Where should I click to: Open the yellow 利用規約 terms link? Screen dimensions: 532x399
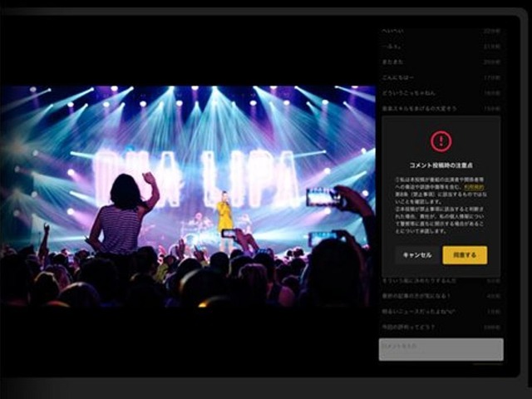[475, 187]
